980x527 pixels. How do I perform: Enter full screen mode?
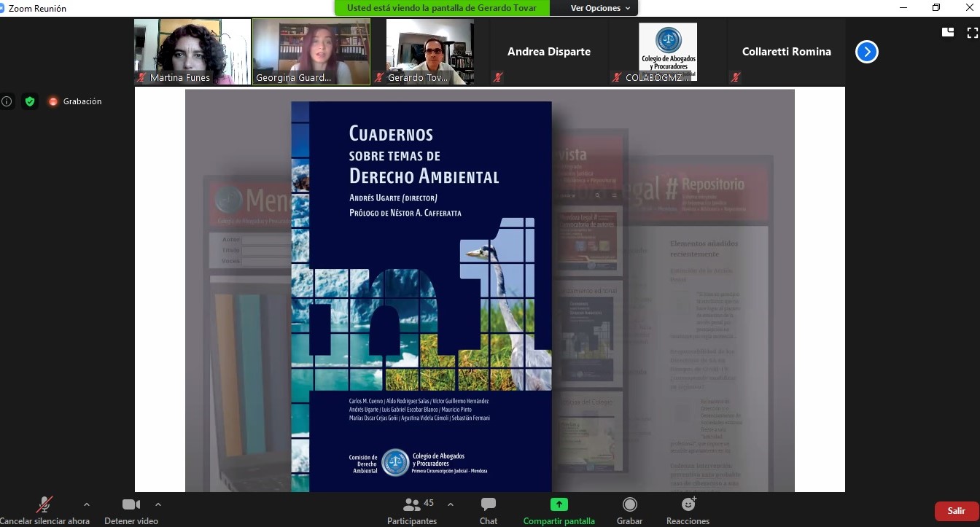pos(972,32)
